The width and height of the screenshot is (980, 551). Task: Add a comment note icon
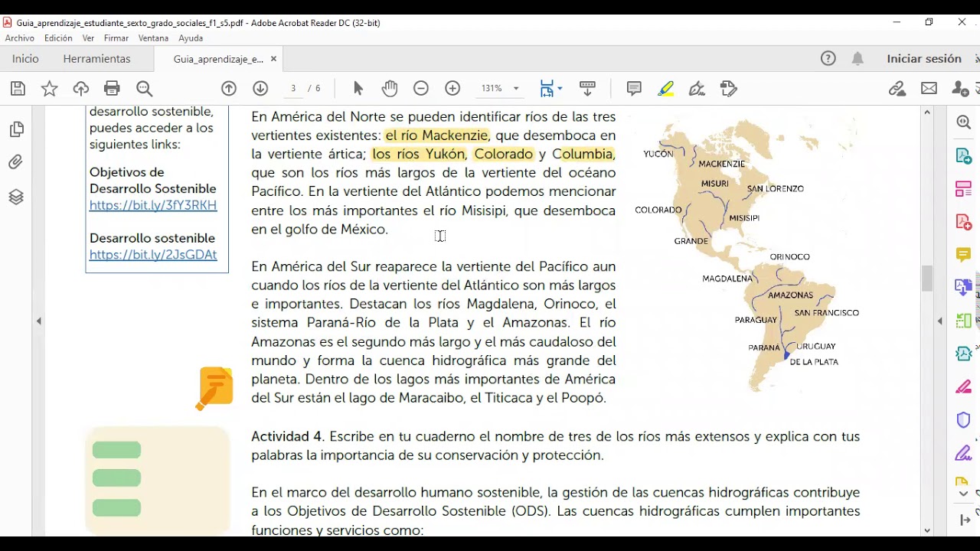click(634, 89)
